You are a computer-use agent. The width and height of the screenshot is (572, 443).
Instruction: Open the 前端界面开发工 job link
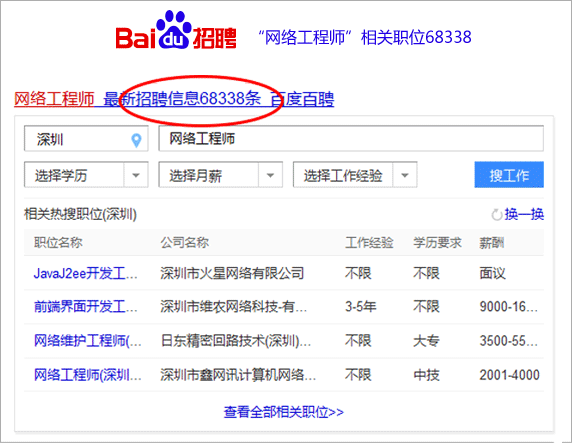point(86,307)
